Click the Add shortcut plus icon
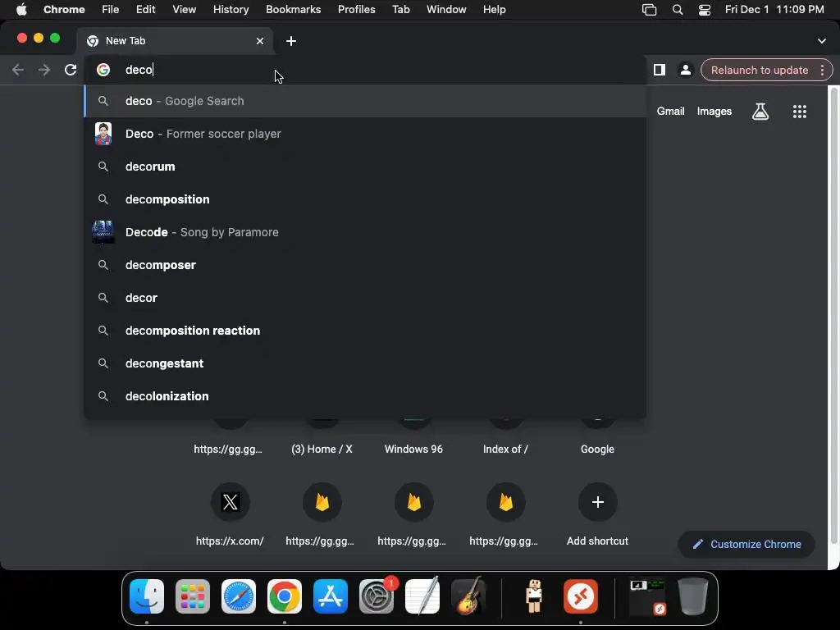Image resolution: width=840 pixels, height=630 pixels. (x=597, y=502)
